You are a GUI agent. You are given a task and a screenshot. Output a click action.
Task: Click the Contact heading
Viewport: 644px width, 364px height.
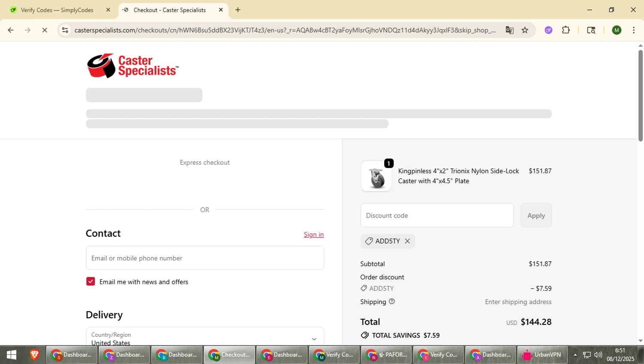[103, 233]
